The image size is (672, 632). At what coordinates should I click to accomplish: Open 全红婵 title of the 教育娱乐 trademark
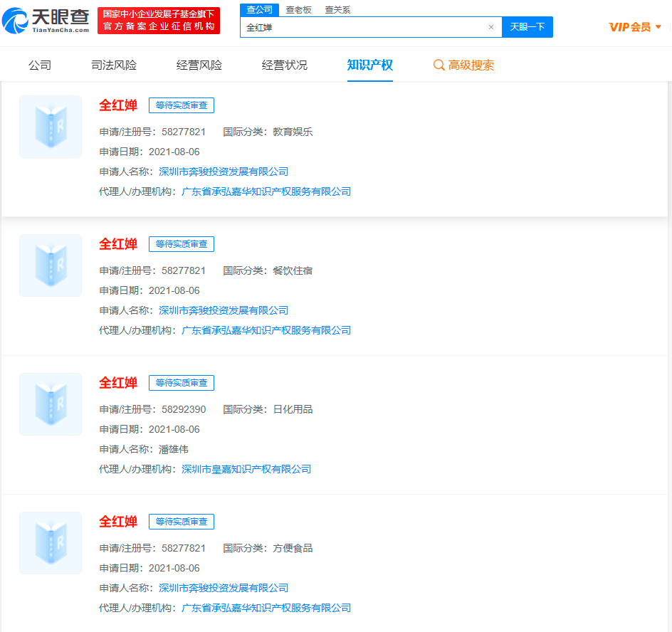pos(118,105)
